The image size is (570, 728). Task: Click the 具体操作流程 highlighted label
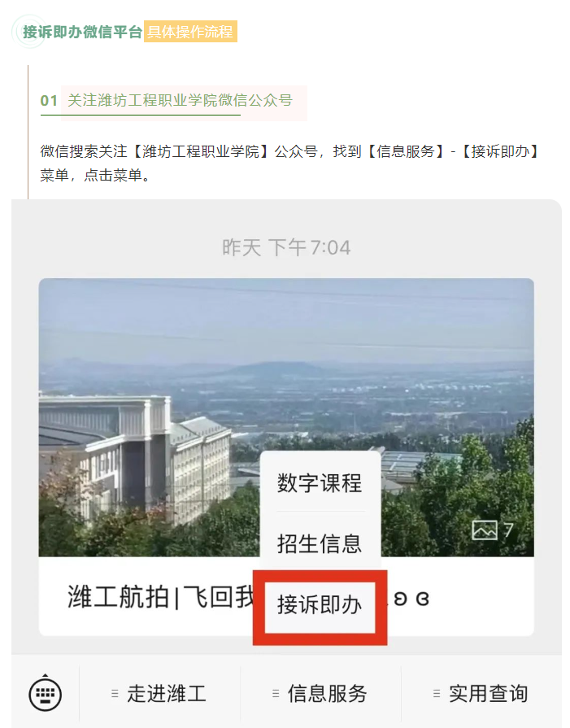point(190,32)
